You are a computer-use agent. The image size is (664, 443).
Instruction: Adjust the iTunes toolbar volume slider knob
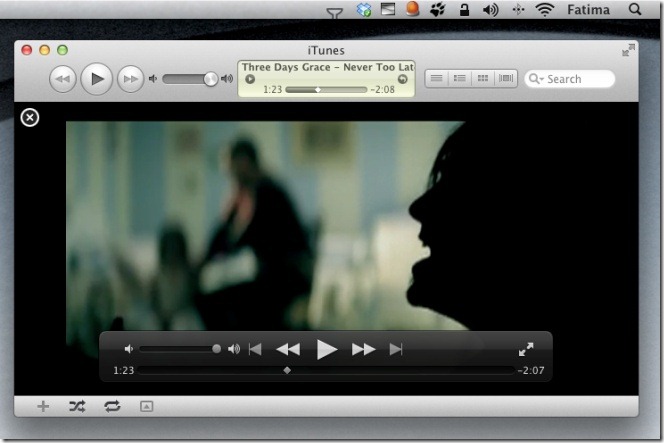point(210,79)
